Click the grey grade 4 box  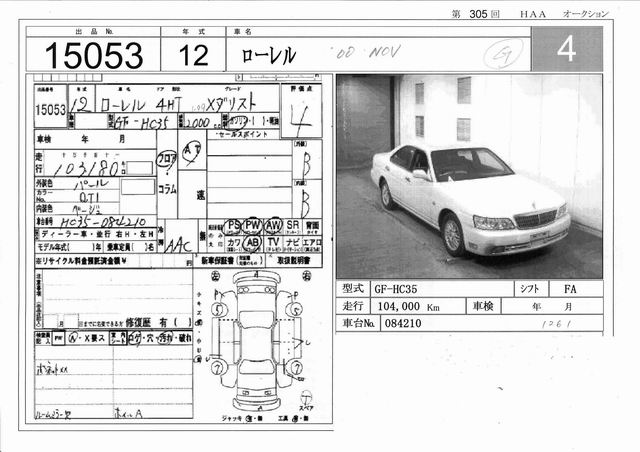point(566,49)
